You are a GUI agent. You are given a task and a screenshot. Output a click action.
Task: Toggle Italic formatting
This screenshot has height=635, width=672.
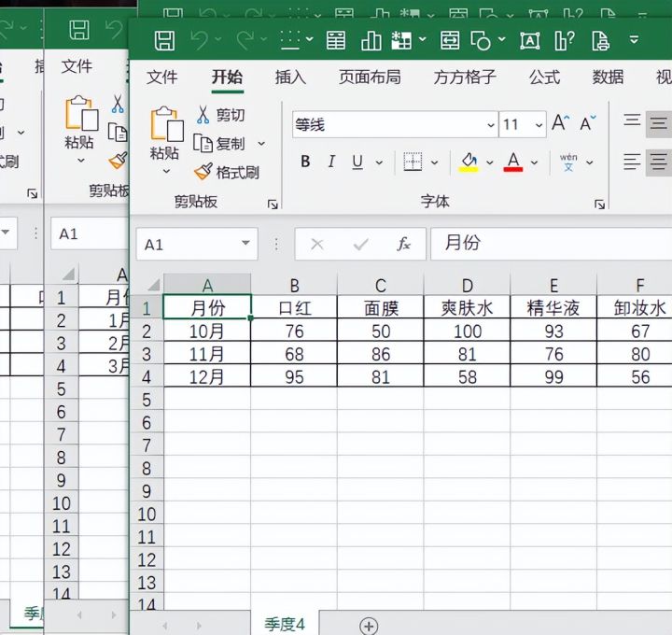331,162
